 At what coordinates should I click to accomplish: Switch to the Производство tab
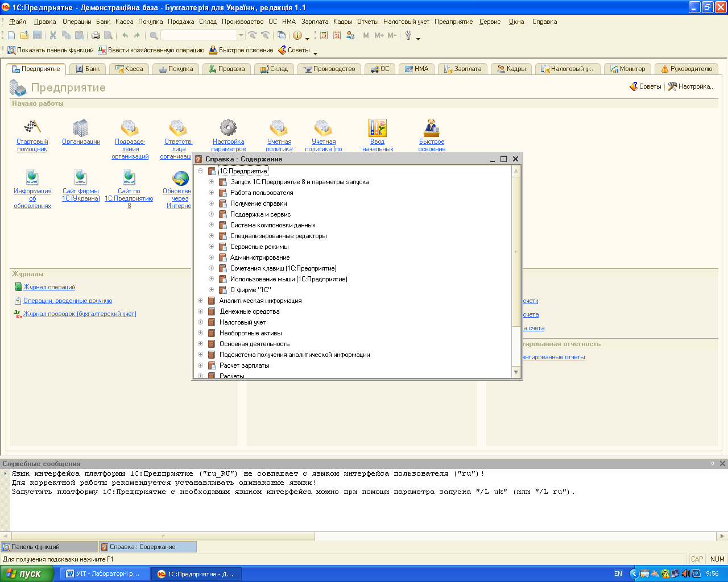click(x=329, y=69)
